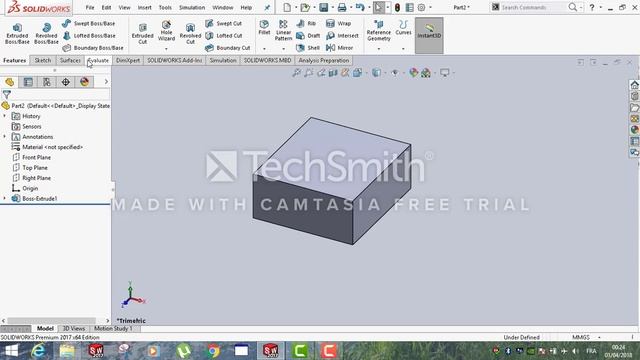Open the Reference Geometry tool
This screenshot has width=640, height=360.
379,31
